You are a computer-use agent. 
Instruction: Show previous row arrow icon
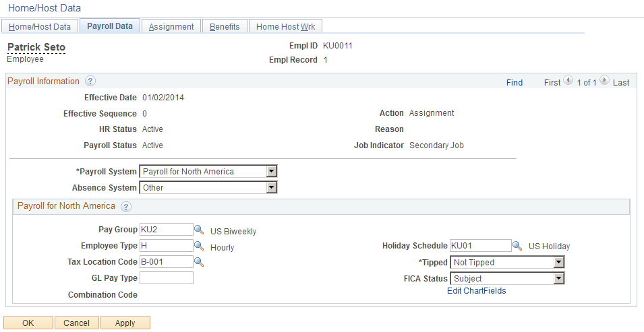coord(568,81)
